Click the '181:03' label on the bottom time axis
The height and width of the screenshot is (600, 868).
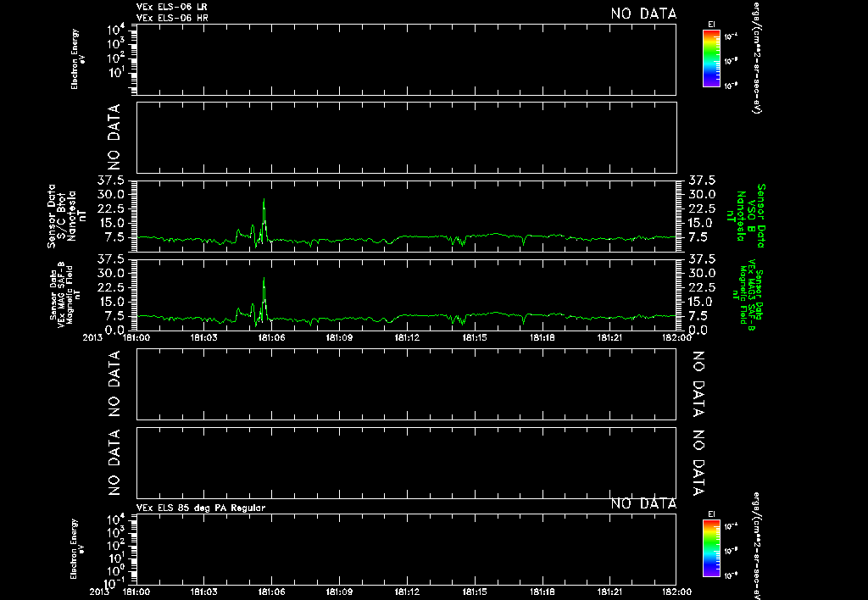pyautogui.click(x=203, y=592)
